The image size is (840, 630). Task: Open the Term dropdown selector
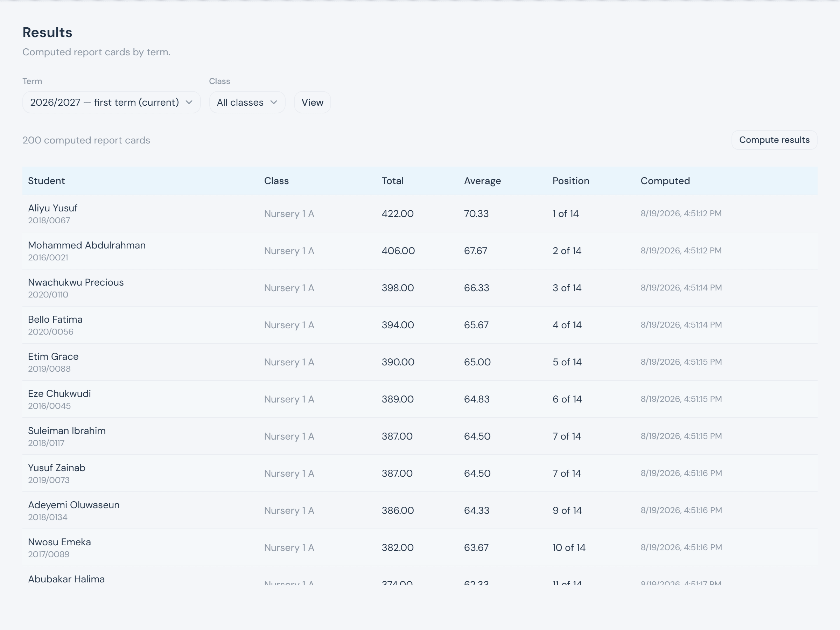click(x=111, y=102)
